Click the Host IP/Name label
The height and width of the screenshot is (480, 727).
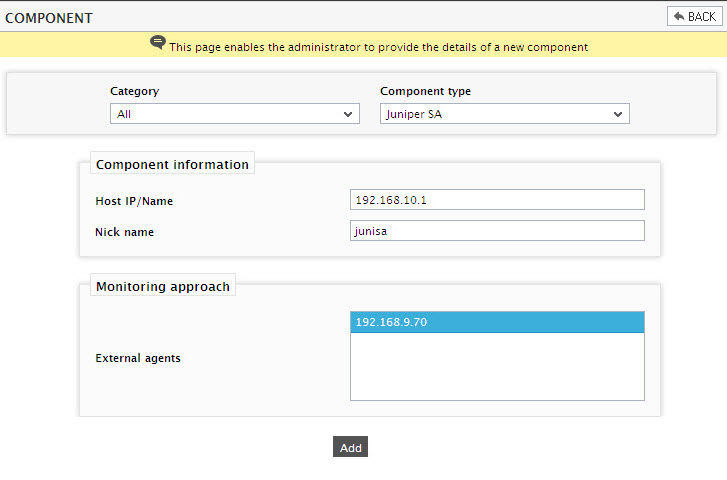pos(134,201)
